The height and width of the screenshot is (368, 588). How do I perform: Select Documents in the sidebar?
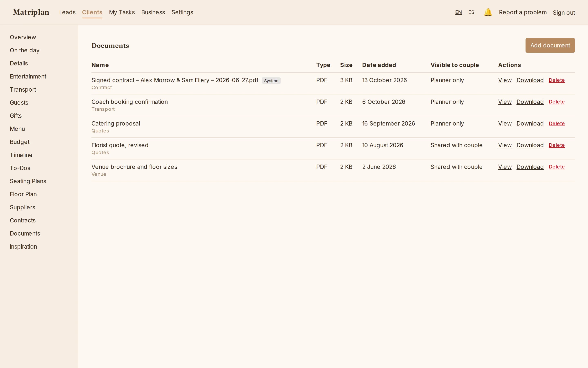(25, 233)
